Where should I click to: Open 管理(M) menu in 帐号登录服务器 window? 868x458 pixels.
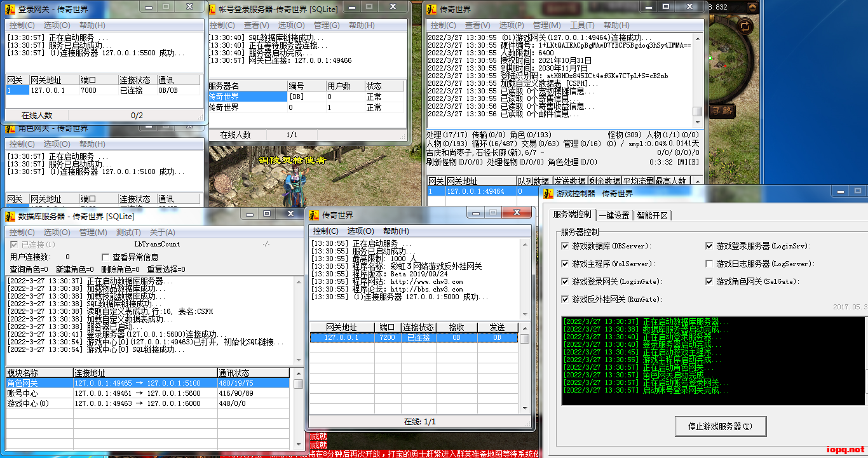[x=327, y=25]
